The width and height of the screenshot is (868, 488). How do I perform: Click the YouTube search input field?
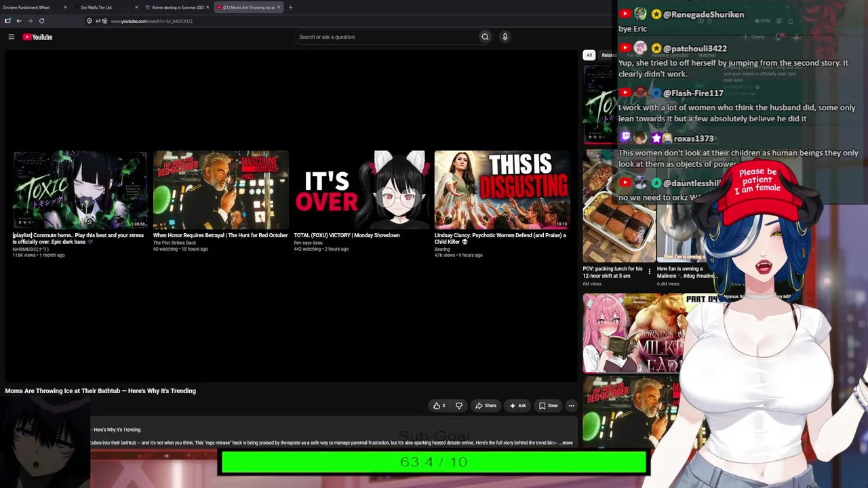point(387,37)
